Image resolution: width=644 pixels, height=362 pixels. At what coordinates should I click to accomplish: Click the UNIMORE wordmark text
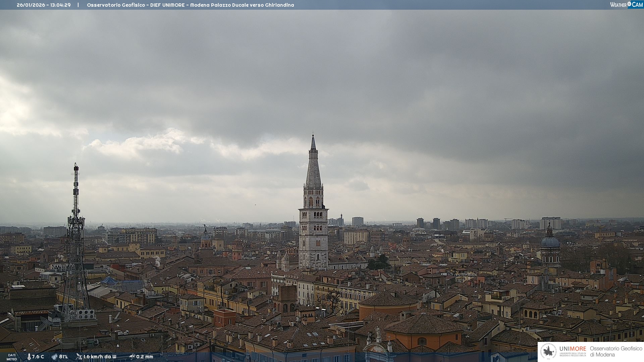click(x=573, y=349)
